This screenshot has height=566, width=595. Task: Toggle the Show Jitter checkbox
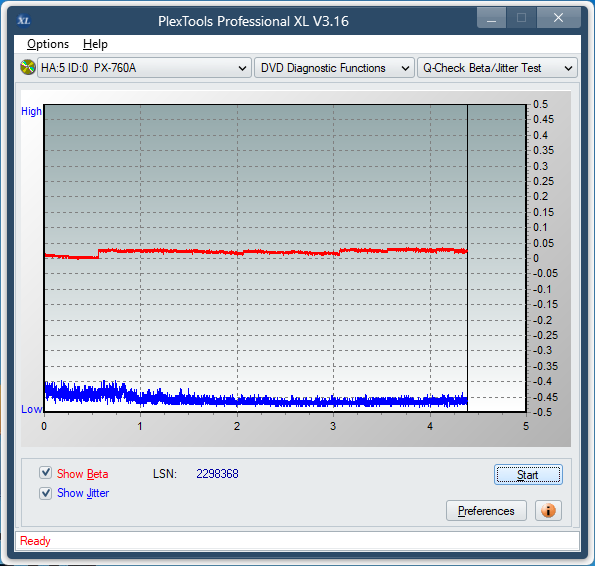coord(46,493)
